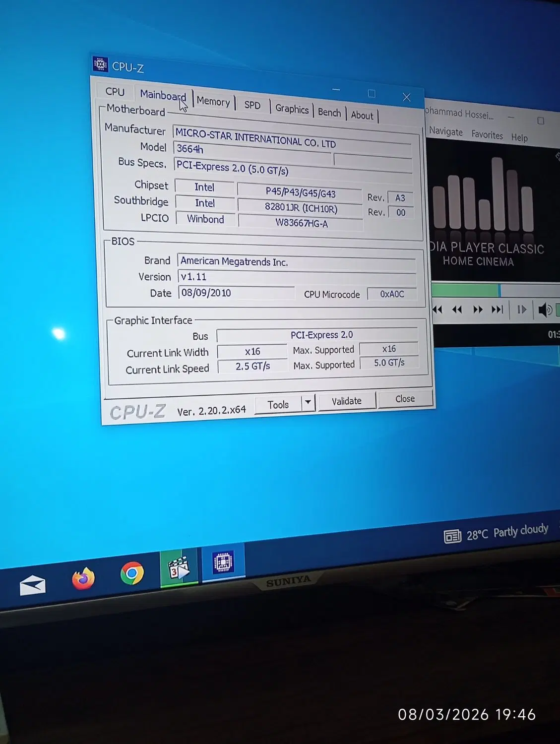Switch to Media Player Classic taskbar icon
This screenshot has height=744, width=560.
coord(179,568)
